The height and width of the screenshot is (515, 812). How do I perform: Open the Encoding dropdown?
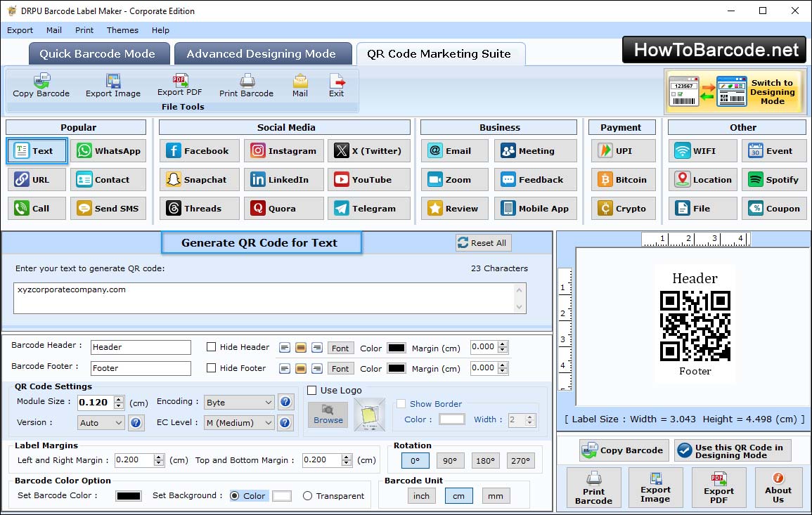point(239,402)
